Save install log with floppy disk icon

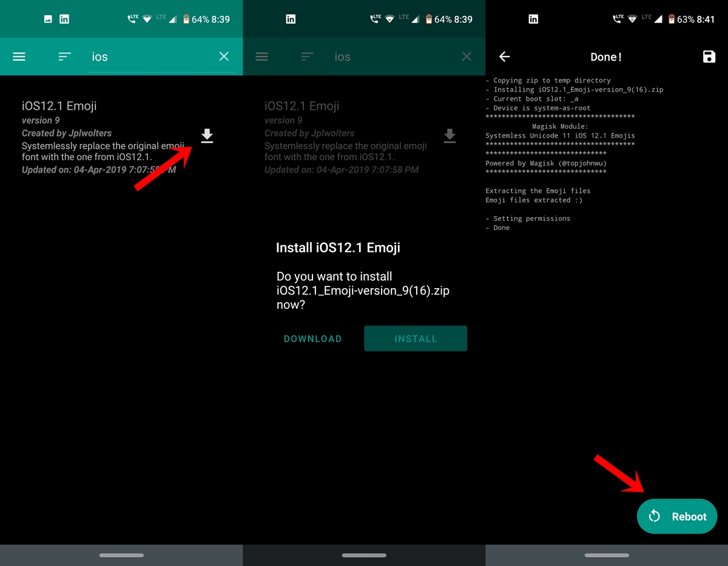(x=709, y=56)
